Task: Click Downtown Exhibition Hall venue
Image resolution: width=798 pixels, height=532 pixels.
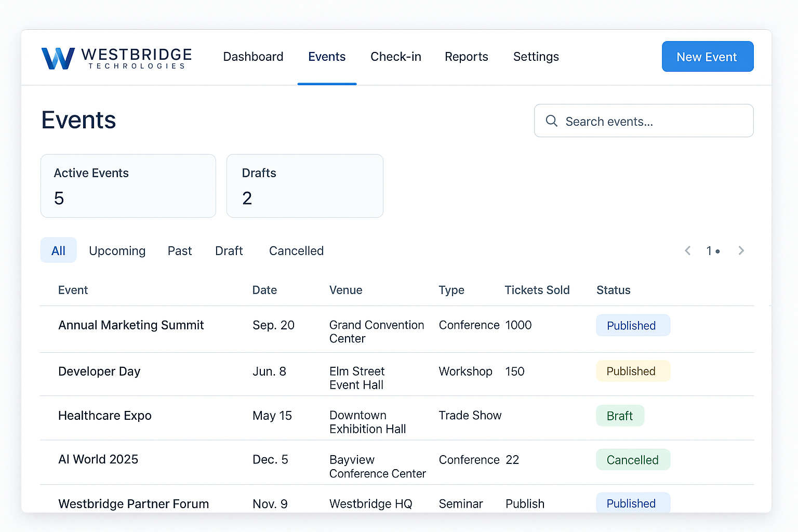Action: (x=368, y=422)
